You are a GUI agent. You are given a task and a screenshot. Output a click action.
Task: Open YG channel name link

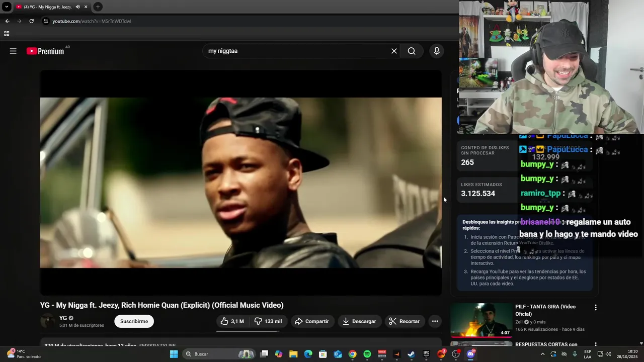(63, 318)
